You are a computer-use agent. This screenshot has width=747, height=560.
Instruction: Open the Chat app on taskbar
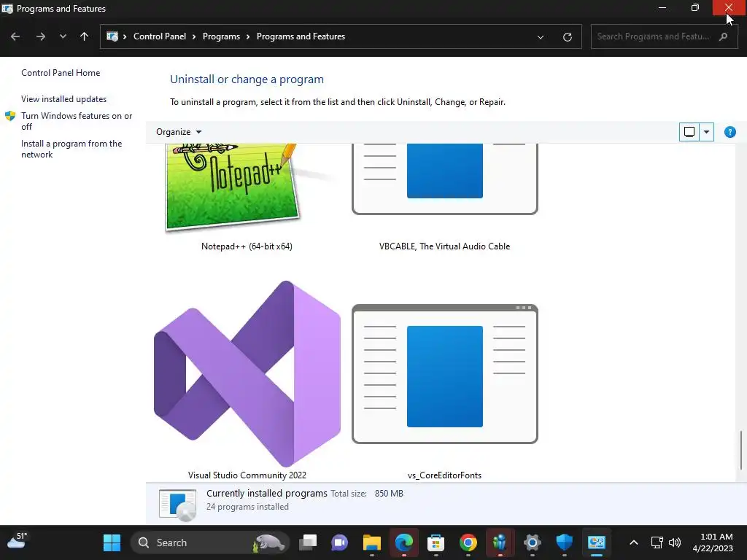[x=339, y=542]
